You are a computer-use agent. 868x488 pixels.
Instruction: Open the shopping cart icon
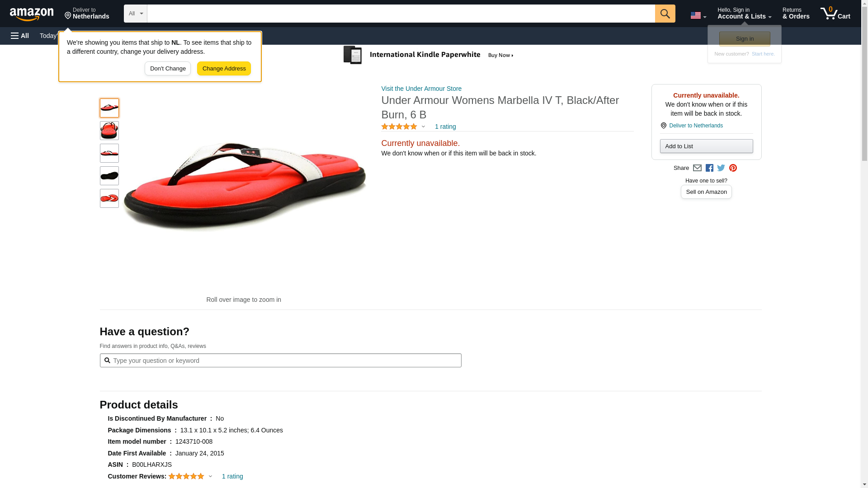point(835,14)
